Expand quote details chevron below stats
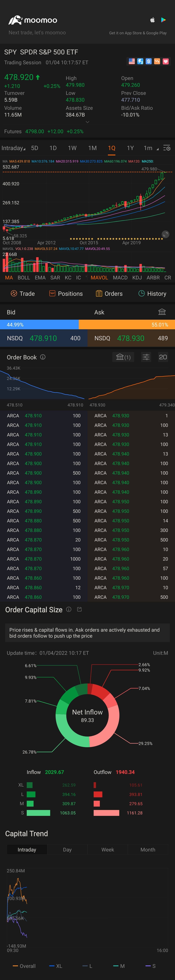Image resolution: width=175 pixels, height=980 pixels. pyautogui.click(x=87, y=122)
